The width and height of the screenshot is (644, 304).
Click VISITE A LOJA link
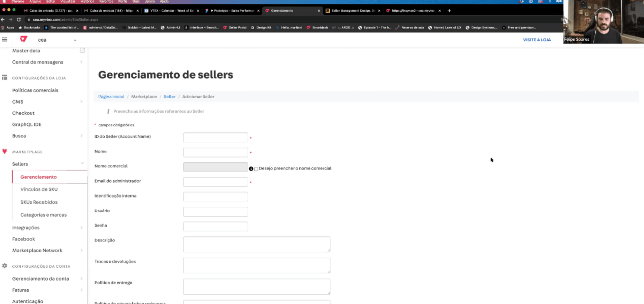pyautogui.click(x=537, y=40)
